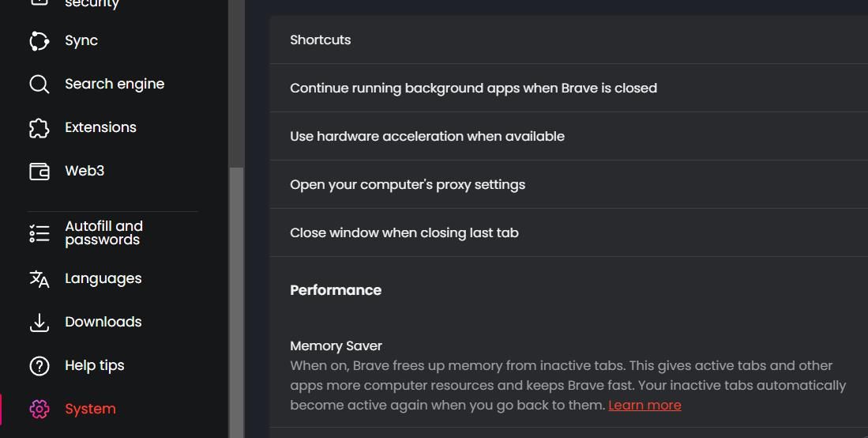Click the Search engine magnifier icon
This screenshot has height=438, width=868.
pos(39,85)
